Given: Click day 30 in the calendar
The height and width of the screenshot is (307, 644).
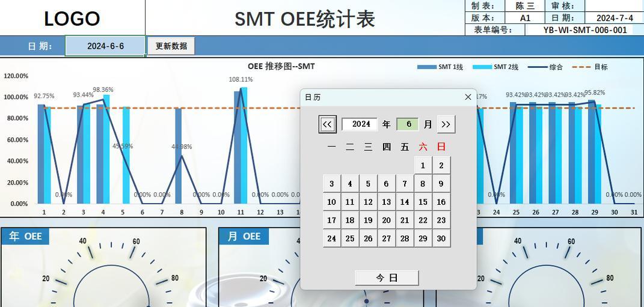Looking at the screenshot, I should pos(441,239).
